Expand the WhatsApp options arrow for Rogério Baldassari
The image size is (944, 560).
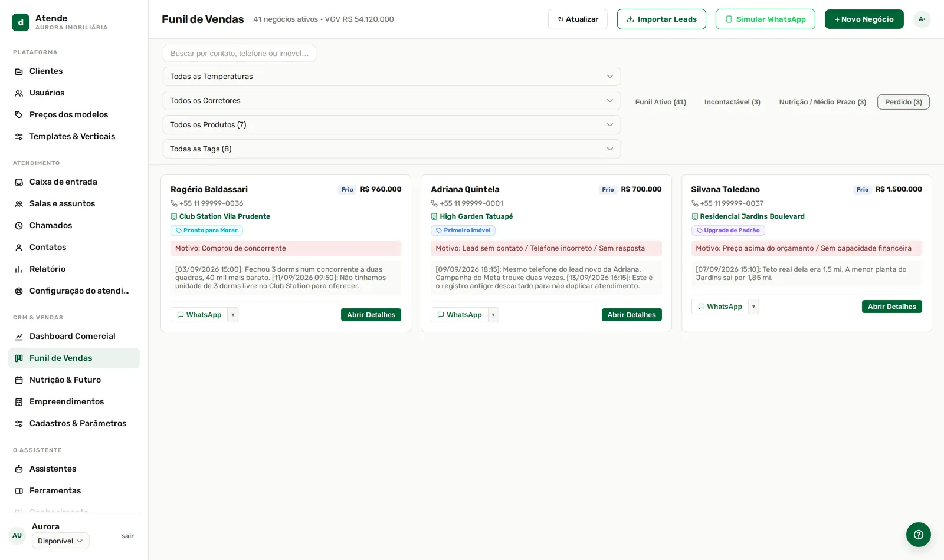[x=233, y=315]
